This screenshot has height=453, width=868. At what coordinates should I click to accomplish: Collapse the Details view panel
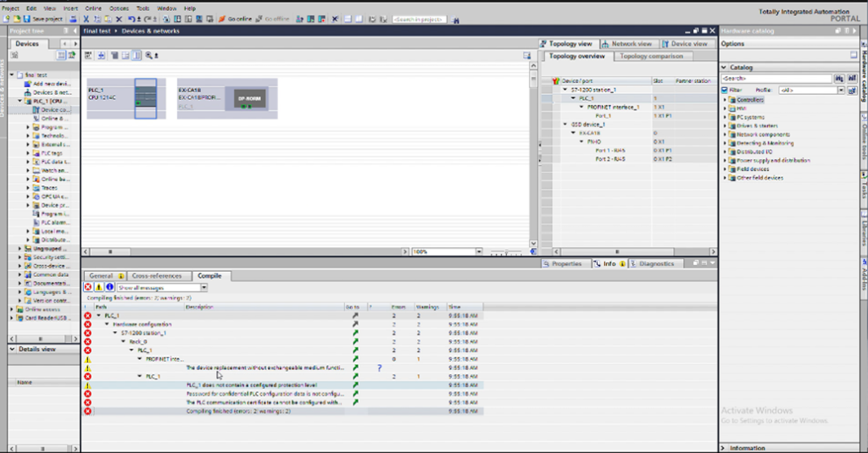[x=12, y=350]
